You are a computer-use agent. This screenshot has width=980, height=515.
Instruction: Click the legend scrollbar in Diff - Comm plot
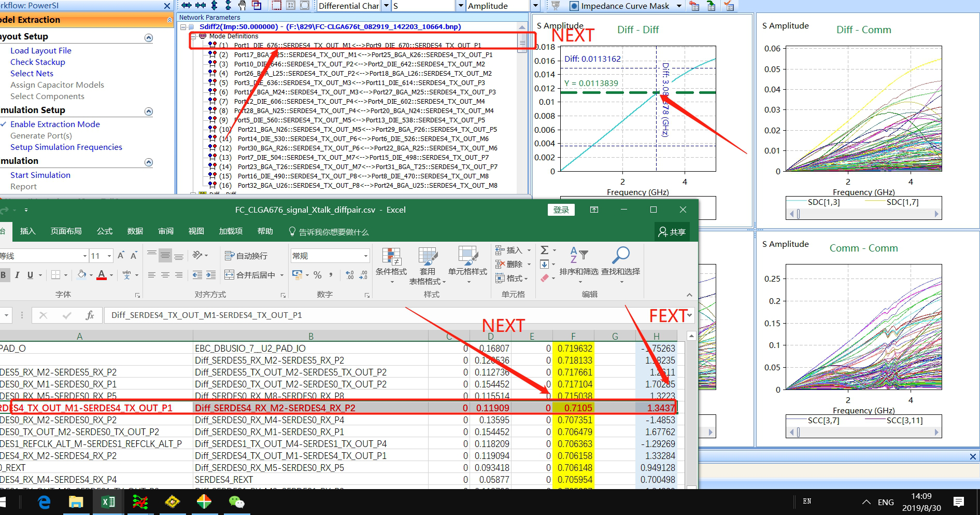pyautogui.click(x=864, y=214)
